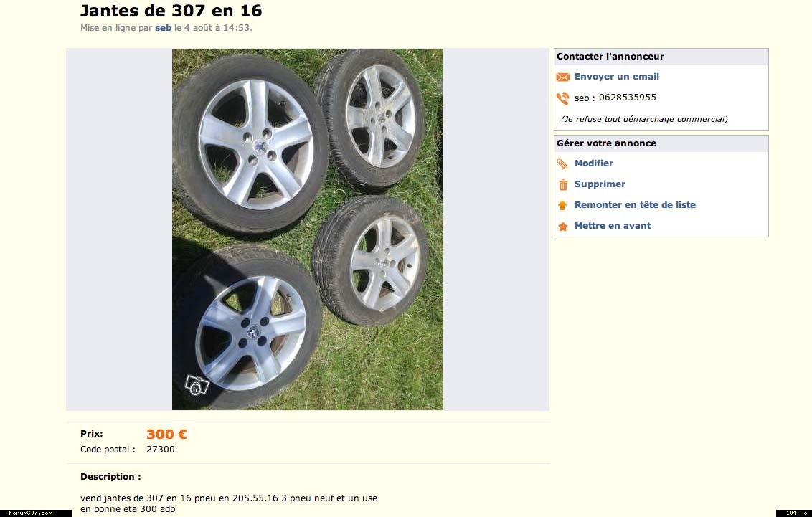Screen dimensions: 812x517
Task: Click the phone handset icon beside seb
Action: tap(562, 98)
